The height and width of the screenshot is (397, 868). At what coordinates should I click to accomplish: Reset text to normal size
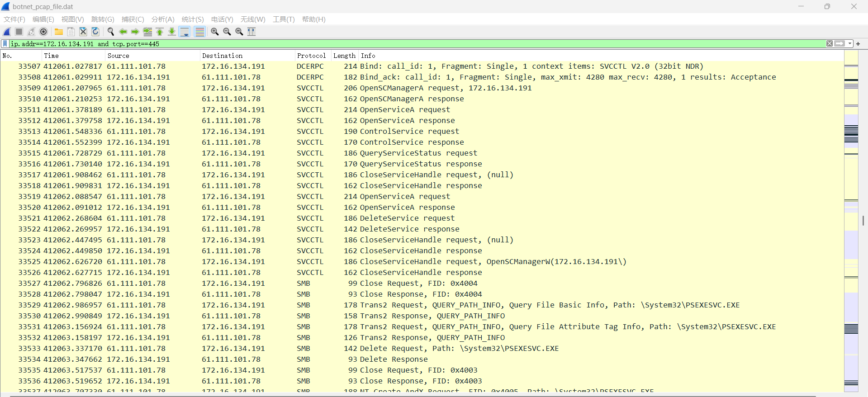pos(239,32)
